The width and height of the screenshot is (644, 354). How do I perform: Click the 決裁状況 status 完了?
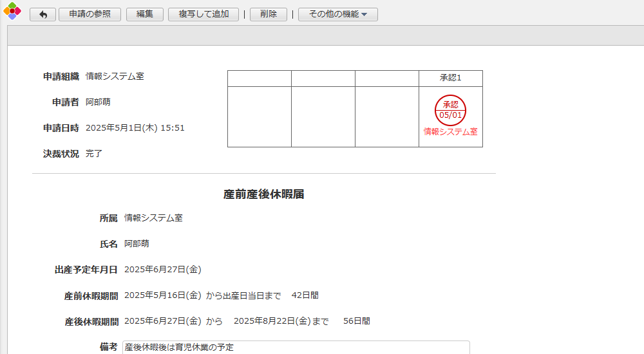[x=94, y=154]
